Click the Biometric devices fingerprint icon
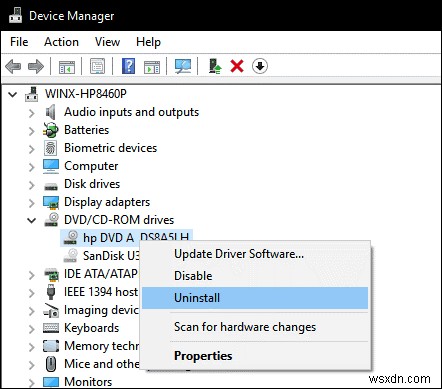Screen dimensions: 442x389 click(x=51, y=148)
